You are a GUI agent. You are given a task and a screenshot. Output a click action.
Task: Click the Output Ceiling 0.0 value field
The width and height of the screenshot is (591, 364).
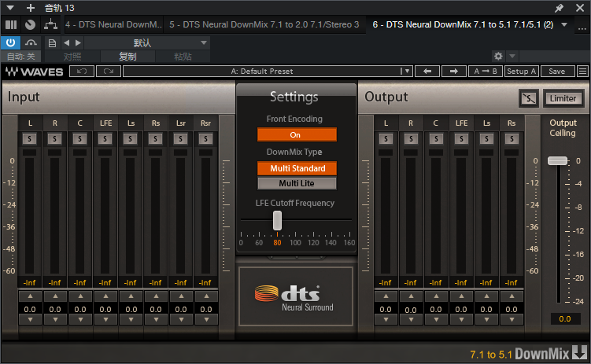click(564, 319)
